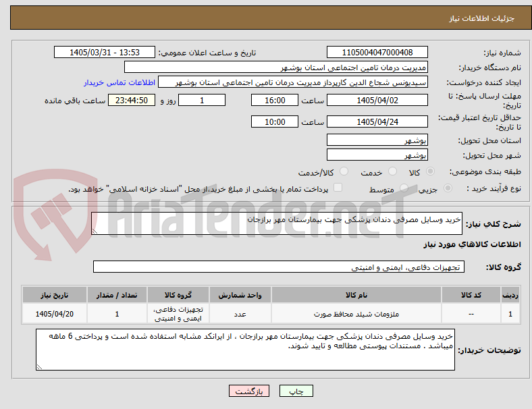Click the چاپ print button
This screenshot has height=409, width=532.
point(296,391)
